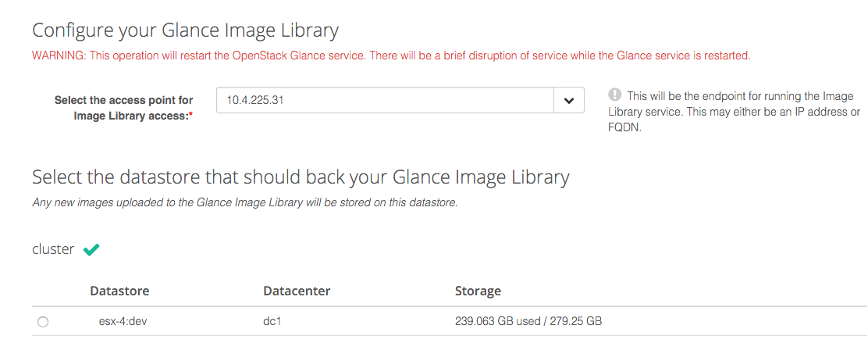Screen dimensions: 868x343
Task: Click the red Glance restart warning text
Action: (390, 55)
